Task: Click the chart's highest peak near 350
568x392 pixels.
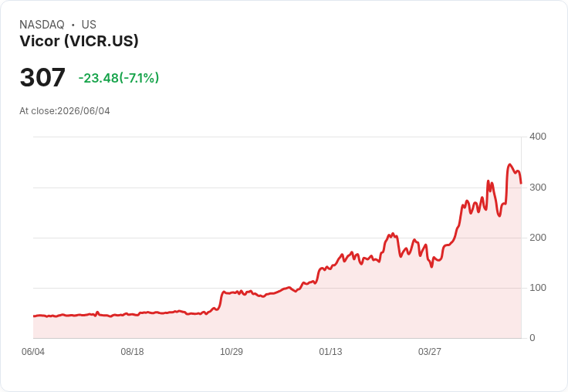Action: [x=509, y=164]
